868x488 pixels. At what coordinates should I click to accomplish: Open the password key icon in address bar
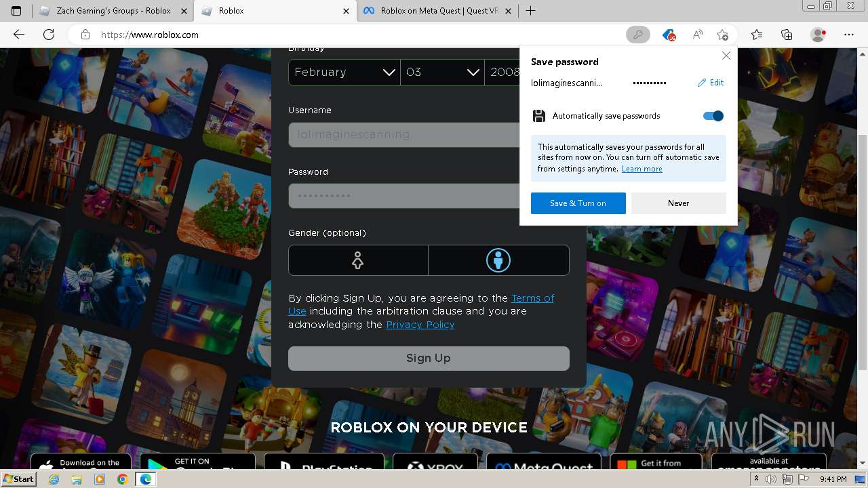click(x=637, y=35)
